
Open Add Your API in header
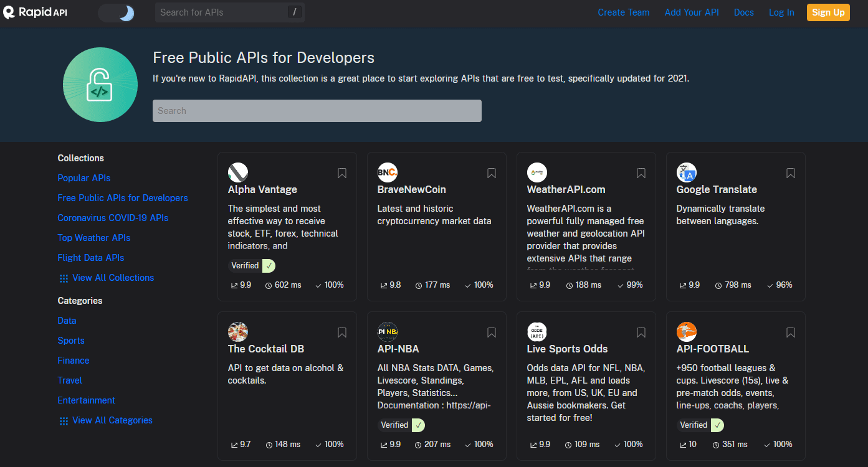point(691,12)
